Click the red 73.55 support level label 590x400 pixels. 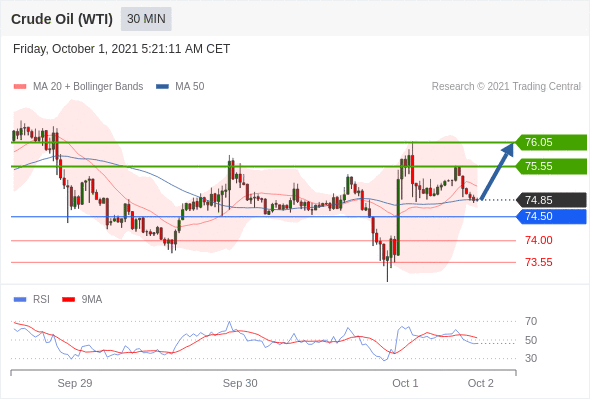coord(538,262)
